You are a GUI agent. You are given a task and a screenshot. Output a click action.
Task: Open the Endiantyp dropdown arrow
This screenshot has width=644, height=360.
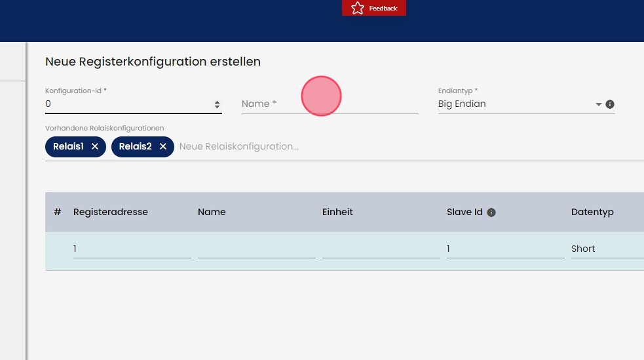[598, 104]
